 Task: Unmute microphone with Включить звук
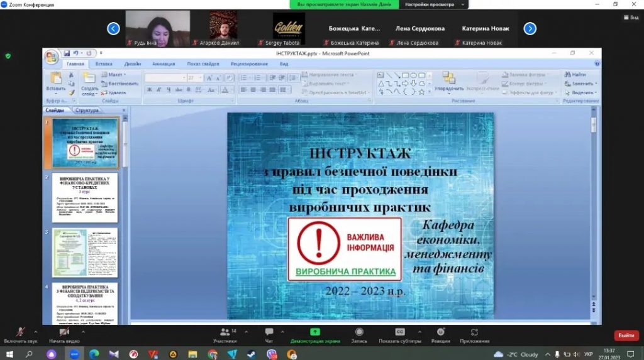point(19,332)
